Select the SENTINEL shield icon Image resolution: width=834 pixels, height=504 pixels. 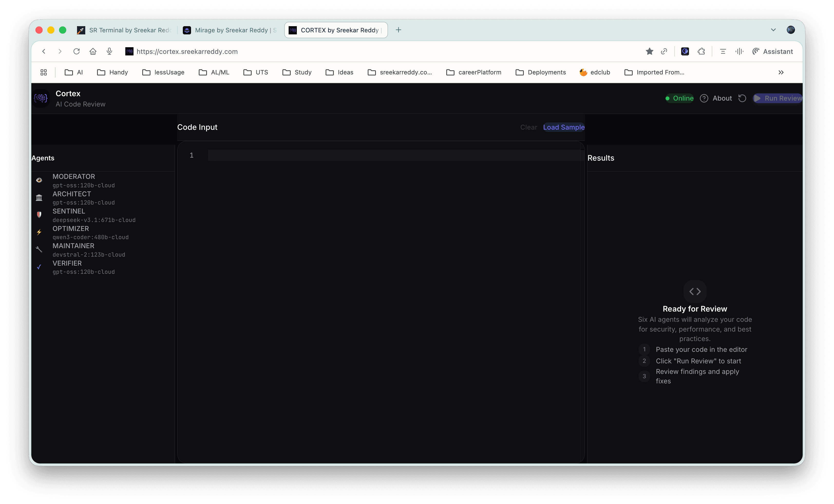tap(39, 215)
